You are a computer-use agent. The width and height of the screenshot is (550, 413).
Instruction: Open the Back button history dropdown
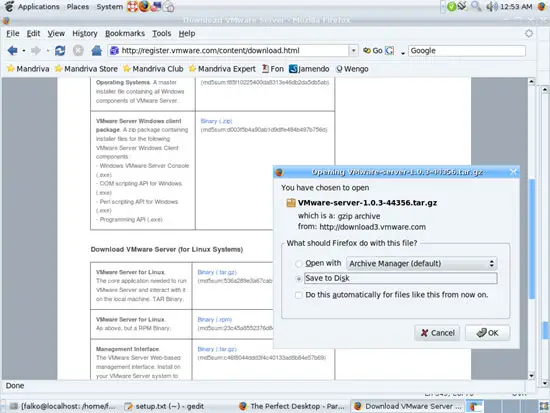coord(24,51)
